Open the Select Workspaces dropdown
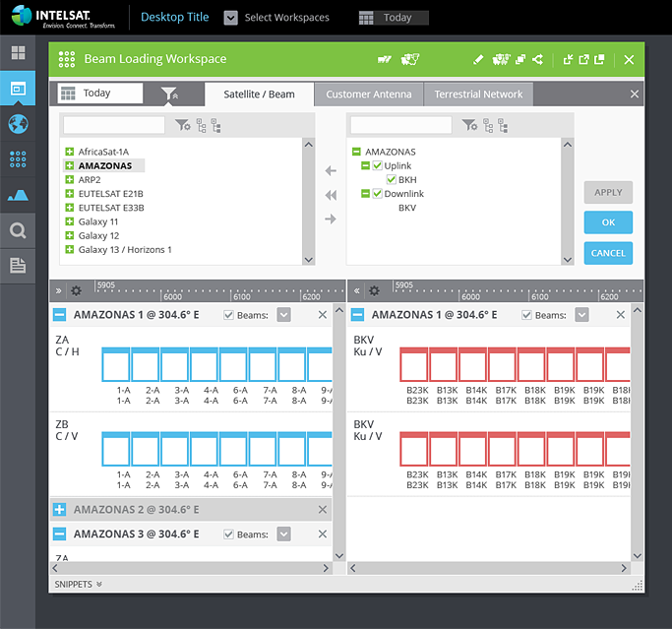 coord(231,18)
